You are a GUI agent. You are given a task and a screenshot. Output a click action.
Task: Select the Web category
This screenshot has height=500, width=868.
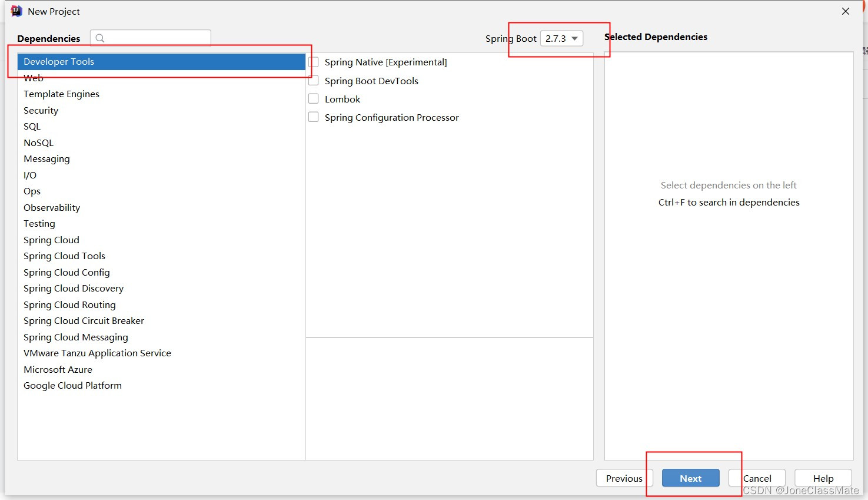(x=161, y=78)
